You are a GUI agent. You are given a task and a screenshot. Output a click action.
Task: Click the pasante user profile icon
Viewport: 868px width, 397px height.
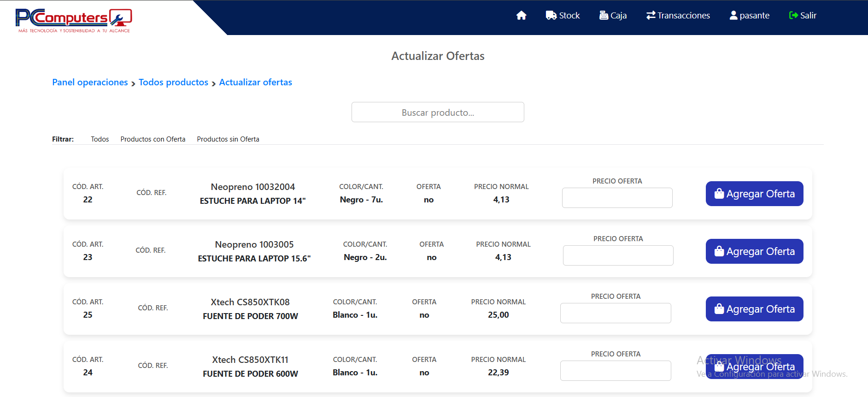[733, 16]
